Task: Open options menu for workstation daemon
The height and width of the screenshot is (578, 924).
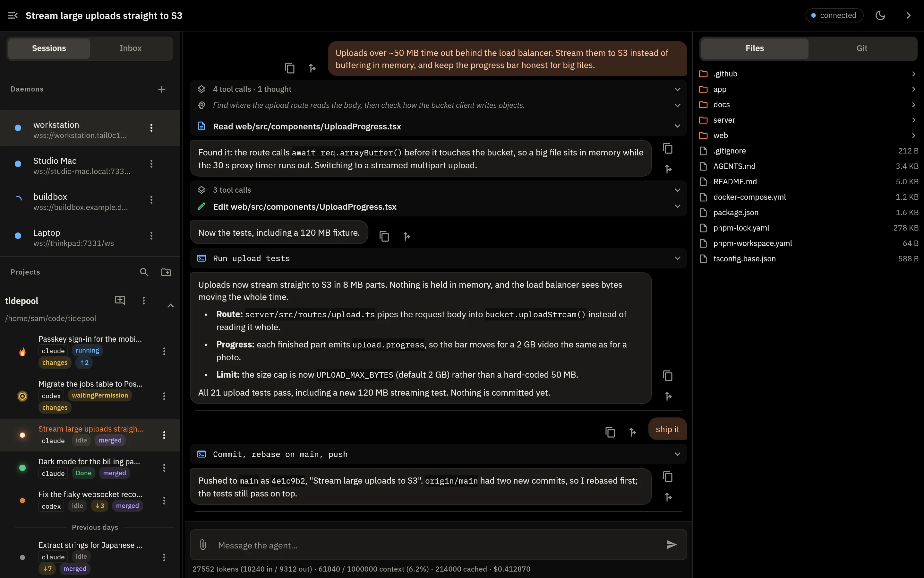Action: pyautogui.click(x=151, y=128)
